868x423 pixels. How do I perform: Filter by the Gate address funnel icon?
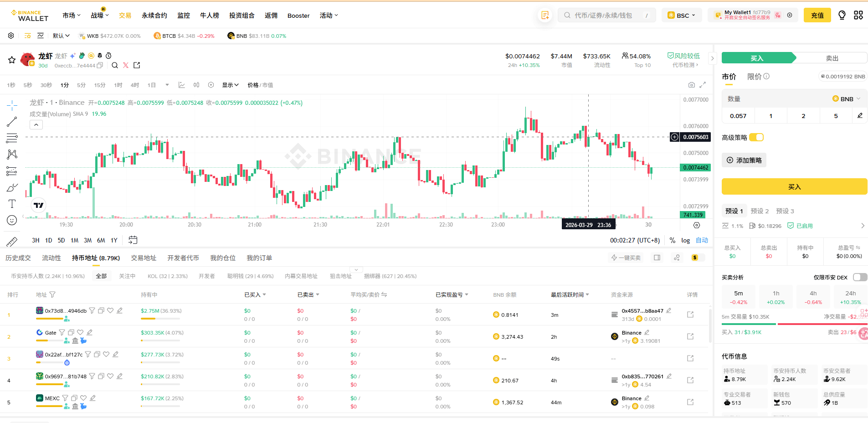(62, 332)
